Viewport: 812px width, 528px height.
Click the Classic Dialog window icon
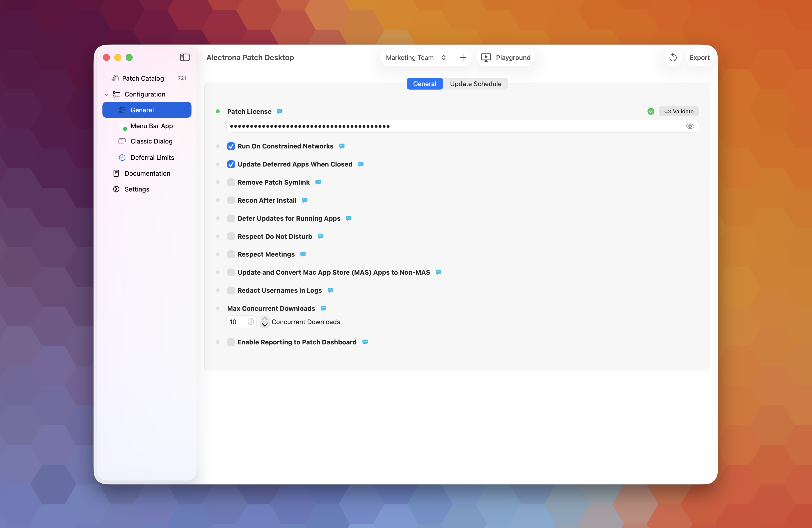(x=122, y=141)
